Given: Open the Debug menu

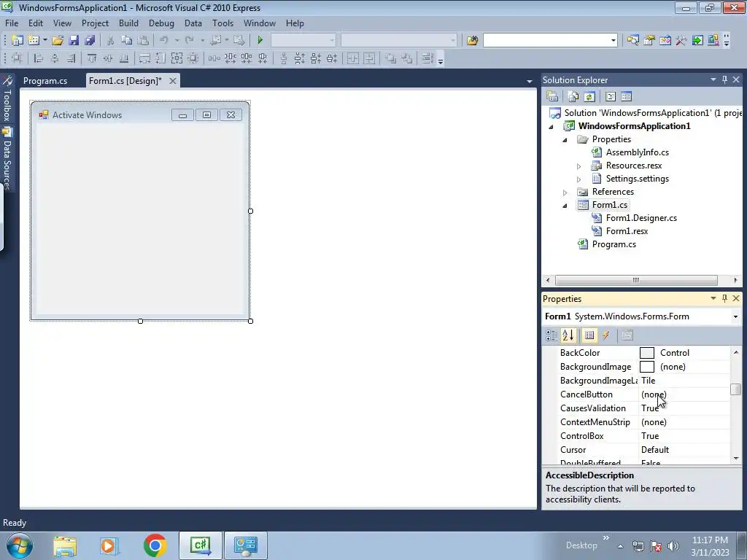Looking at the screenshot, I should click(161, 23).
